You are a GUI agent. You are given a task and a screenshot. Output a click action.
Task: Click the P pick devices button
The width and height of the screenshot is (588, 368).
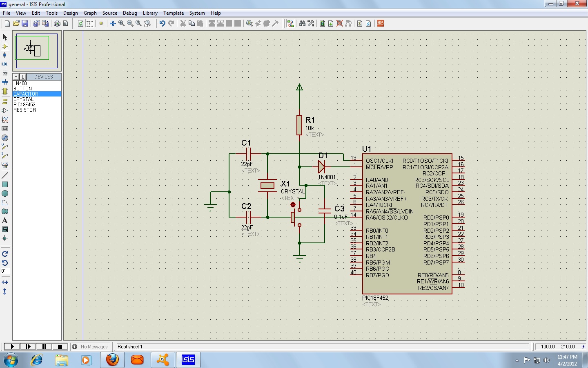click(16, 76)
